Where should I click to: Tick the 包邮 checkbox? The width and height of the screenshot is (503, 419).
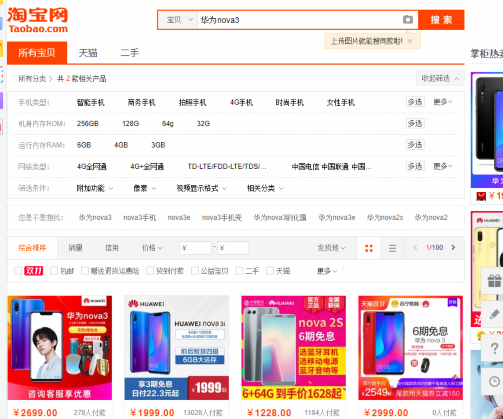pyautogui.click(x=54, y=271)
